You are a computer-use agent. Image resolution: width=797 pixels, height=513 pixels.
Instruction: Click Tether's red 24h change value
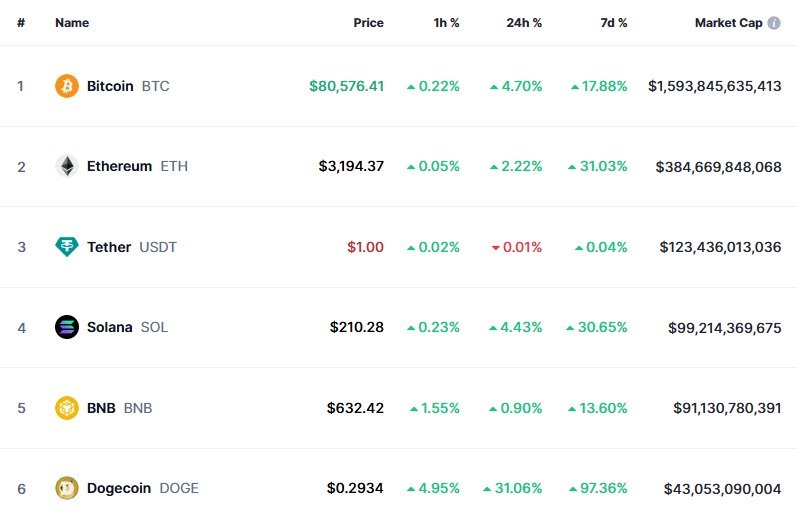tap(517, 247)
